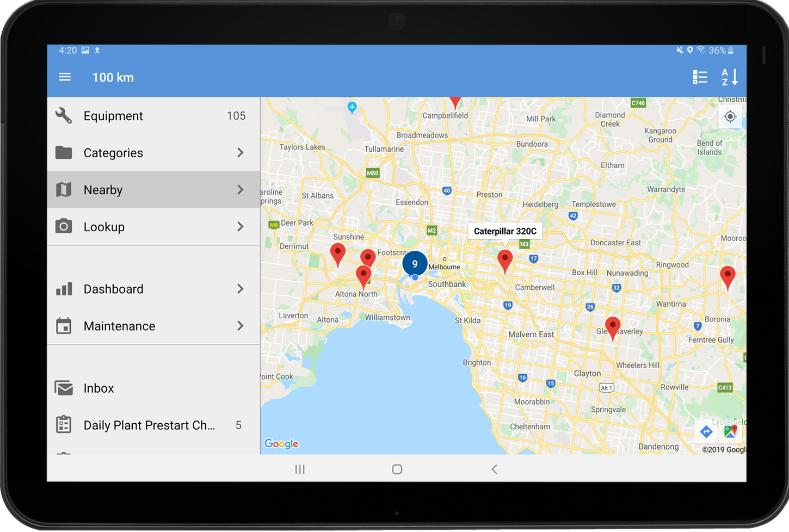
Task: Tap Android home button
Action: 397,469
